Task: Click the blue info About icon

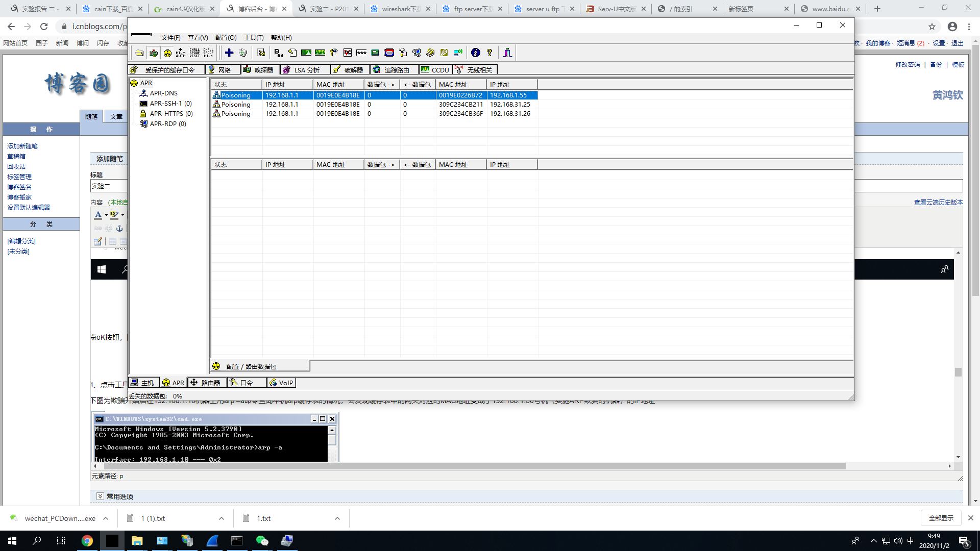Action: pos(476,53)
